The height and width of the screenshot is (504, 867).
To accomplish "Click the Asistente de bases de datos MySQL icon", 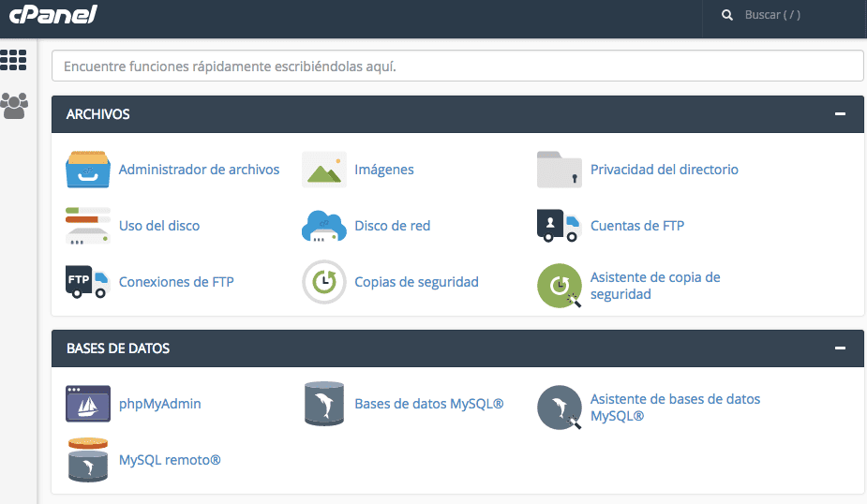I will point(559,408).
